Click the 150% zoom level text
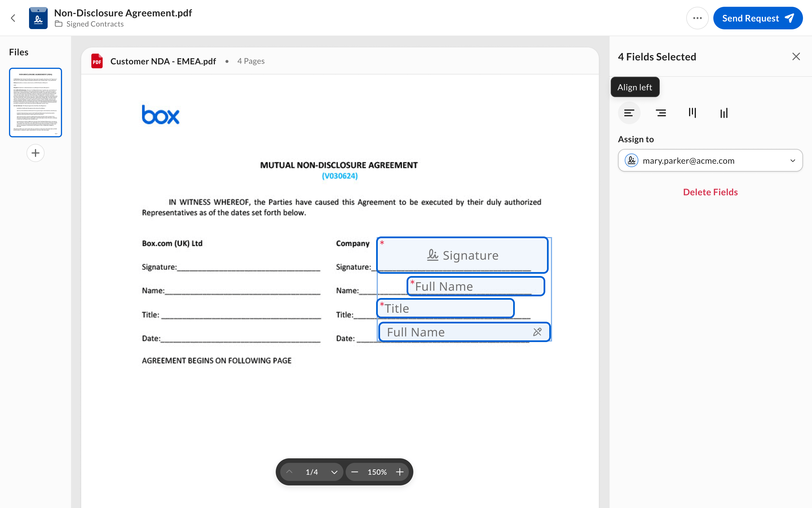The image size is (812, 508). pyautogui.click(x=377, y=472)
